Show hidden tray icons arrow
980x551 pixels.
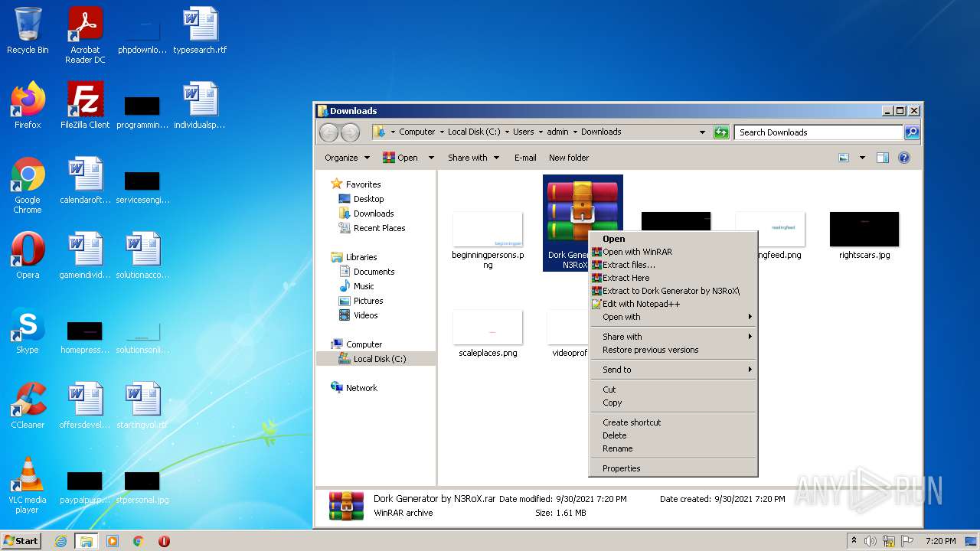tap(854, 541)
